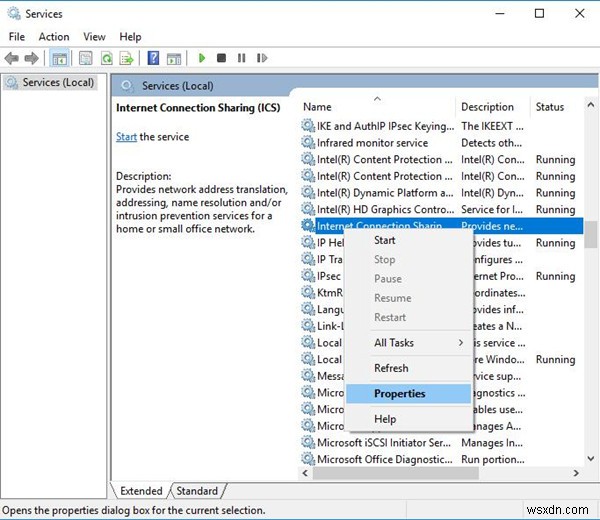
Task: Click the Back arrow in toolbar
Action: click(13, 59)
